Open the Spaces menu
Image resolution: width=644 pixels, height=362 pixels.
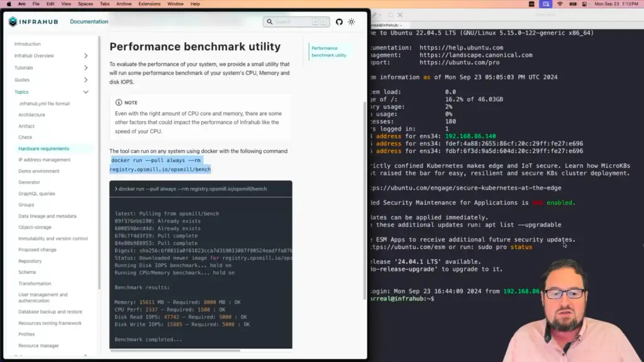(x=86, y=4)
